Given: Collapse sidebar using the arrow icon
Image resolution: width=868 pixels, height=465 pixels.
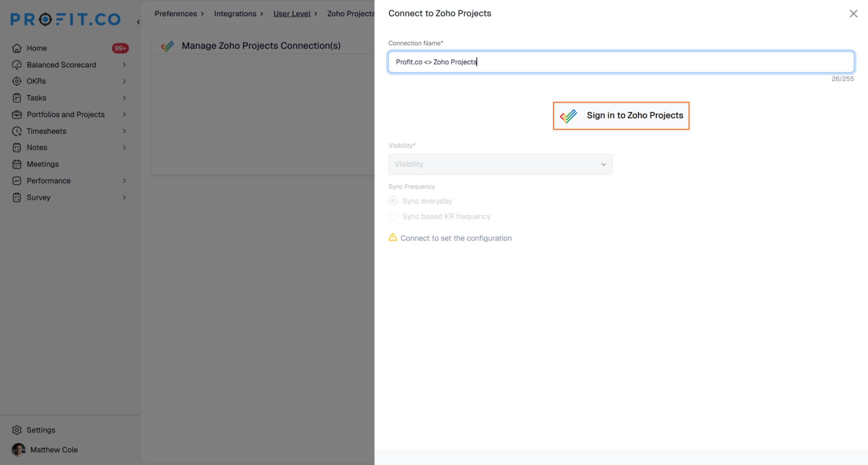Looking at the screenshot, I should tap(138, 22).
